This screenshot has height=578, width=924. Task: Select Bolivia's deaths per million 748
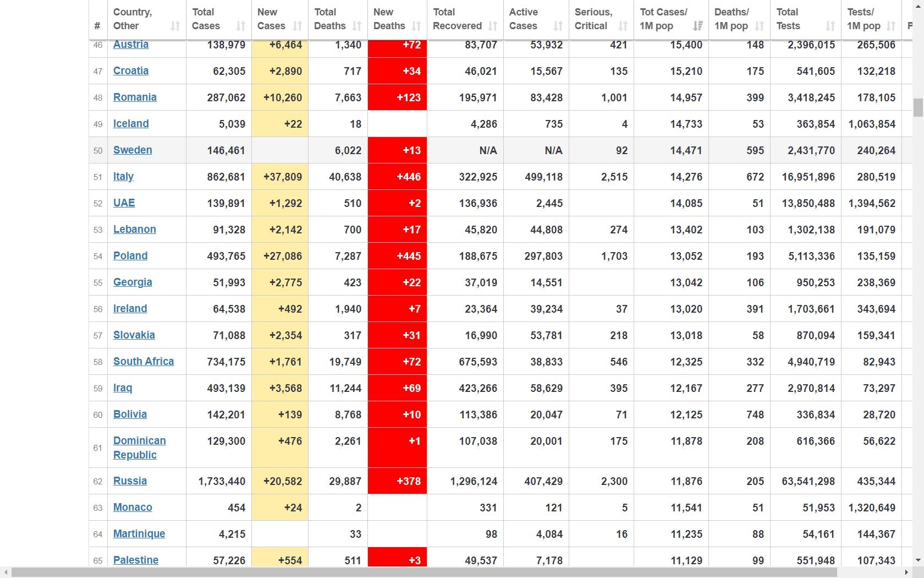point(740,415)
